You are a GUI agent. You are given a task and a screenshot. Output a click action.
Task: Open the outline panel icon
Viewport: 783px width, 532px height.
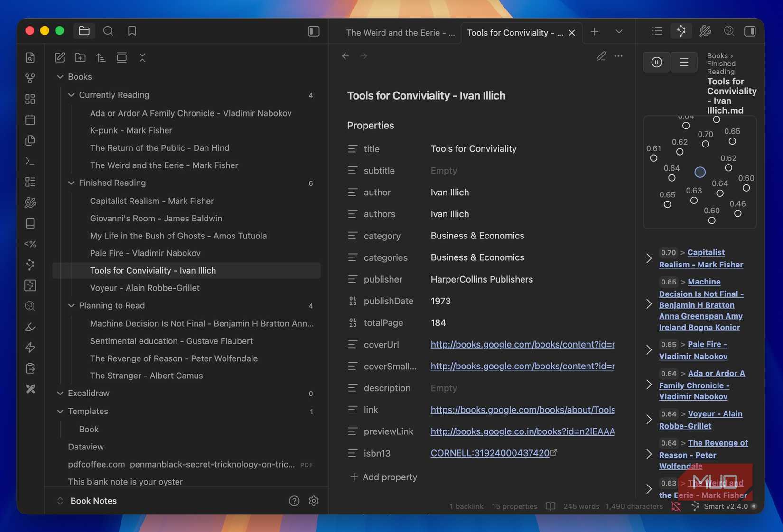coord(657,31)
